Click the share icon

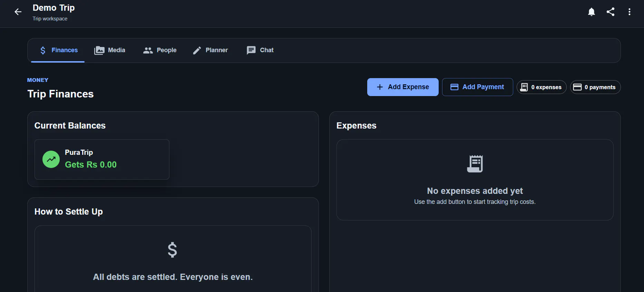(611, 12)
